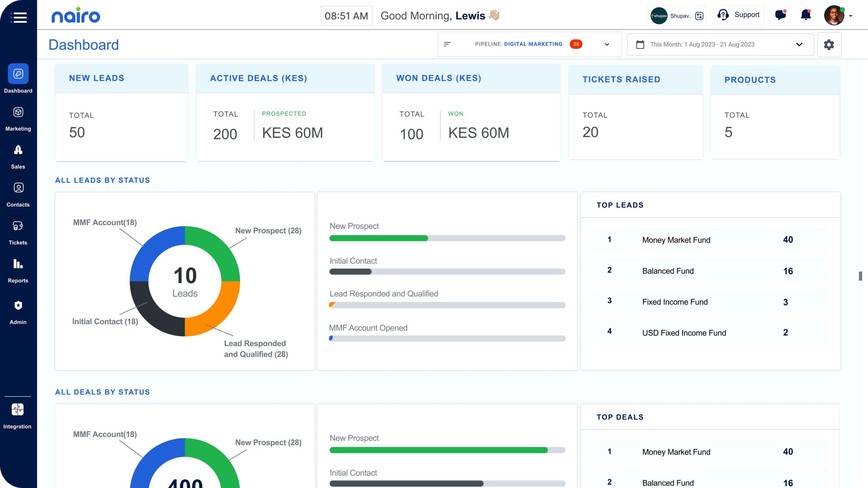Screen dimensions: 868x488
Task: Go to Marketing in the sidebar
Action: [18, 119]
